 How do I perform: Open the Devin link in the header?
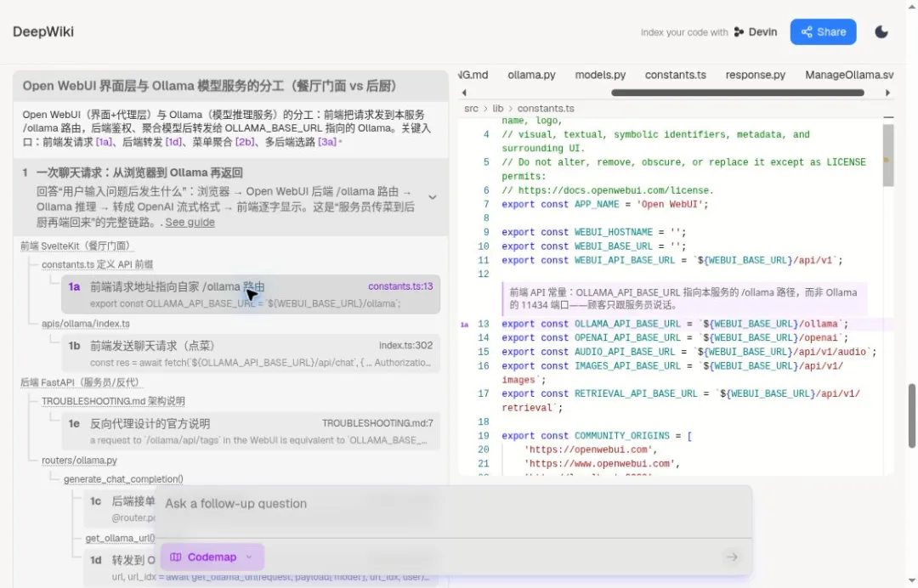[x=756, y=32]
